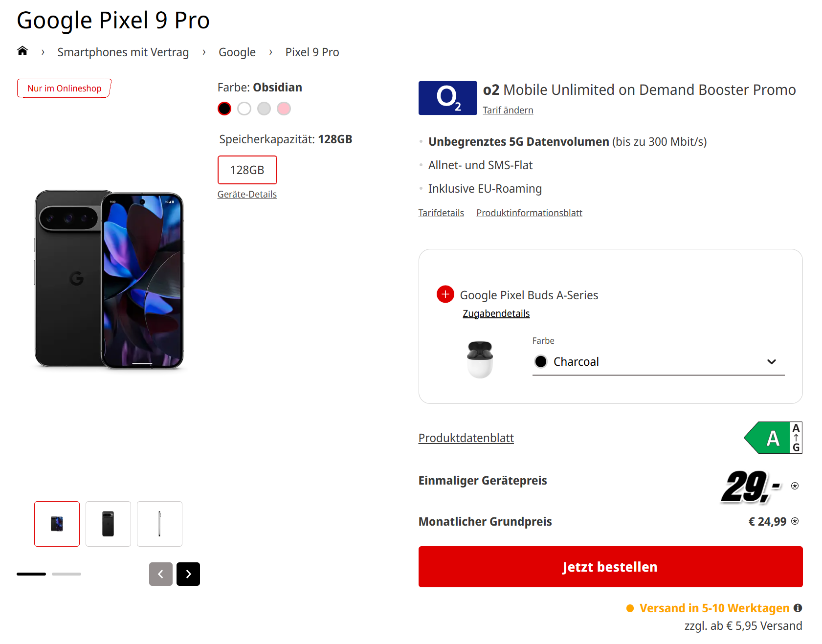Image resolution: width=822 pixels, height=644 pixels.
Task: Open the Google breadcrumb link
Action: (237, 52)
